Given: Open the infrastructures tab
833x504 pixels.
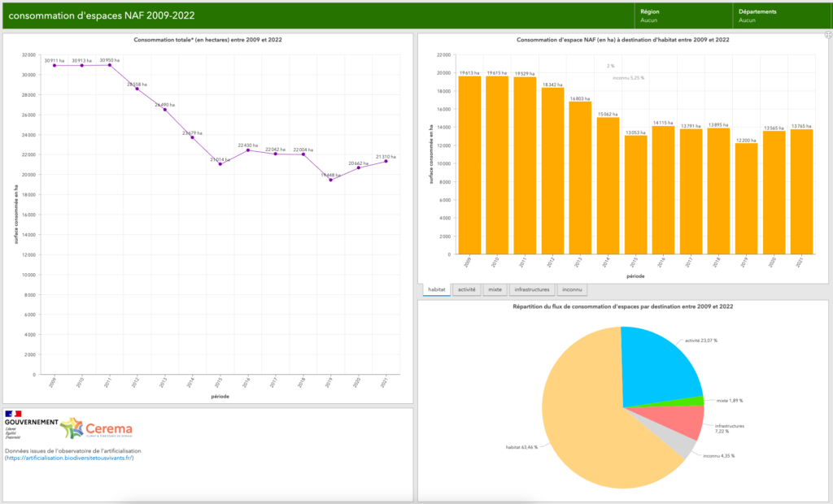Looking at the screenshot, I should point(532,289).
